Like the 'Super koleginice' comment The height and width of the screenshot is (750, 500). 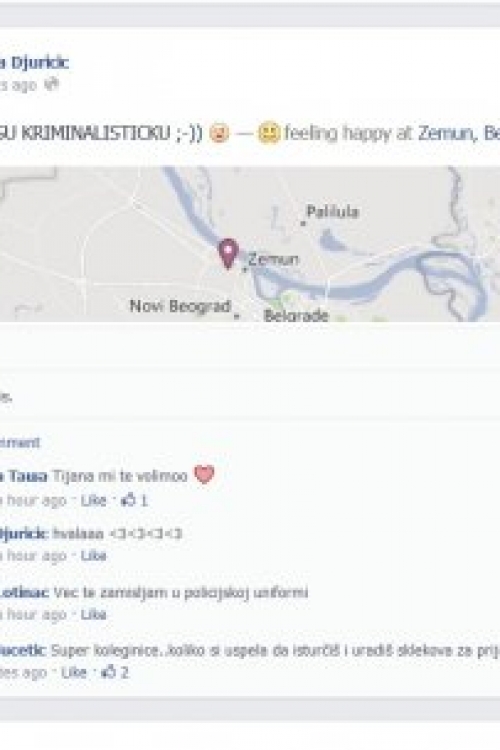pos(74,673)
